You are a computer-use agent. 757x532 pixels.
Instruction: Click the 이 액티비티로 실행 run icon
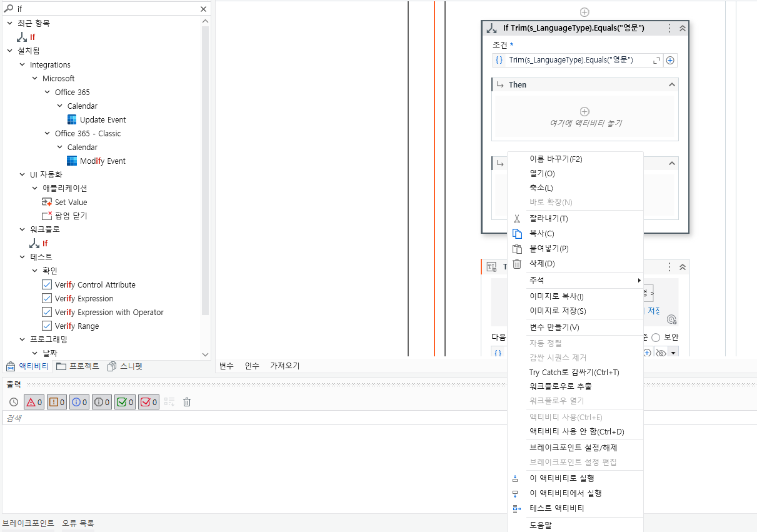coord(516,478)
